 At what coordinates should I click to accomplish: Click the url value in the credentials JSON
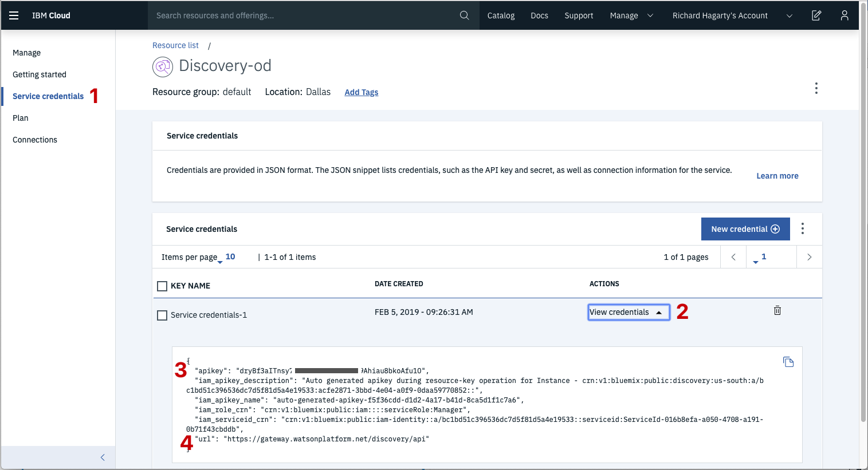327,439
